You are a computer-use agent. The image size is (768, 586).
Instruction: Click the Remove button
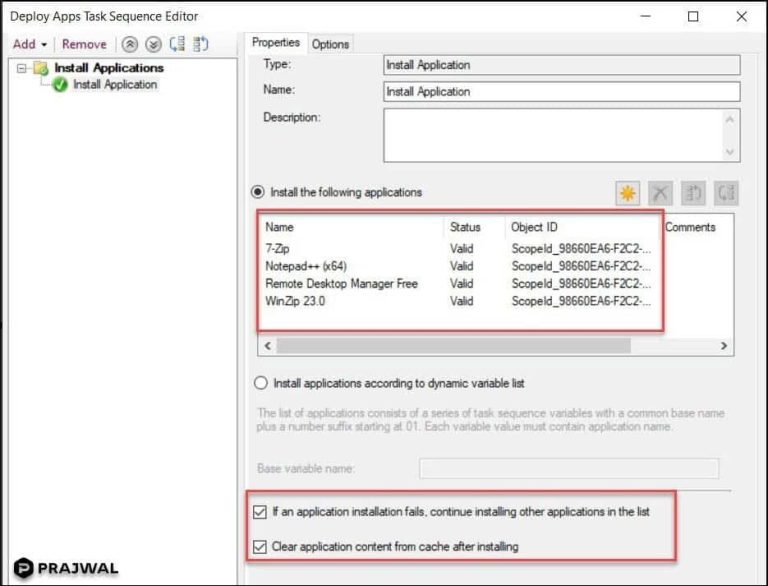click(x=84, y=44)
